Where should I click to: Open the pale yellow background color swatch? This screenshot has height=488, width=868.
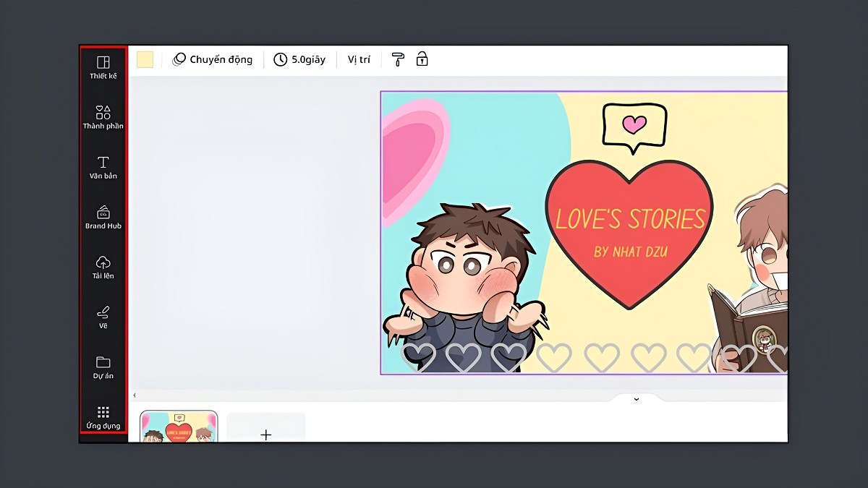(x=145, y=59)
